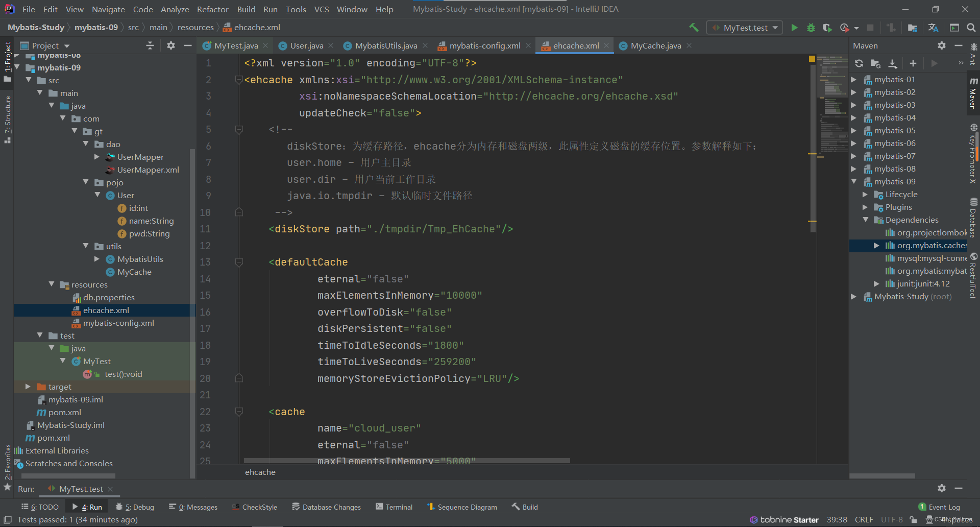This screenshot has height=527, width=980.
Task: Open Project Structure icon in toolbar
Action: point(913,28)
